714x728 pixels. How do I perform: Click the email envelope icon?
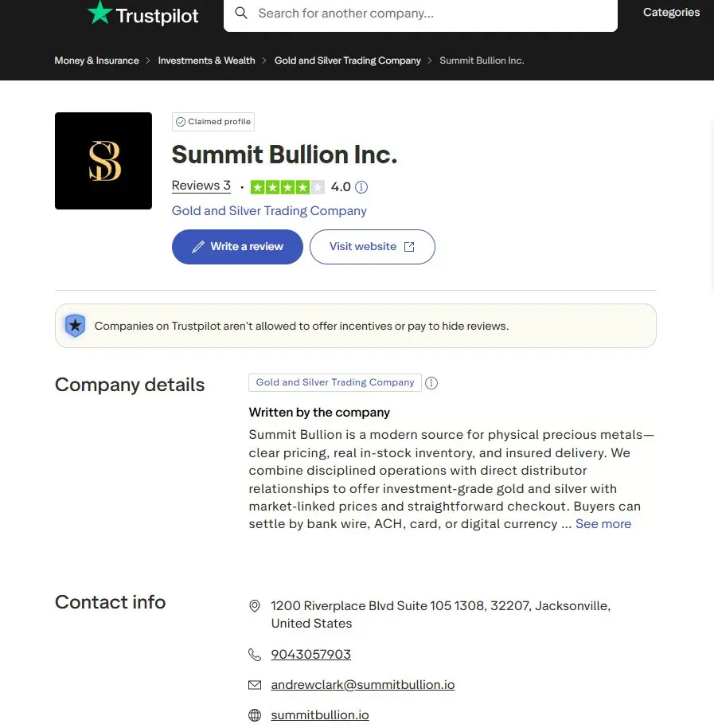(255, 685)
